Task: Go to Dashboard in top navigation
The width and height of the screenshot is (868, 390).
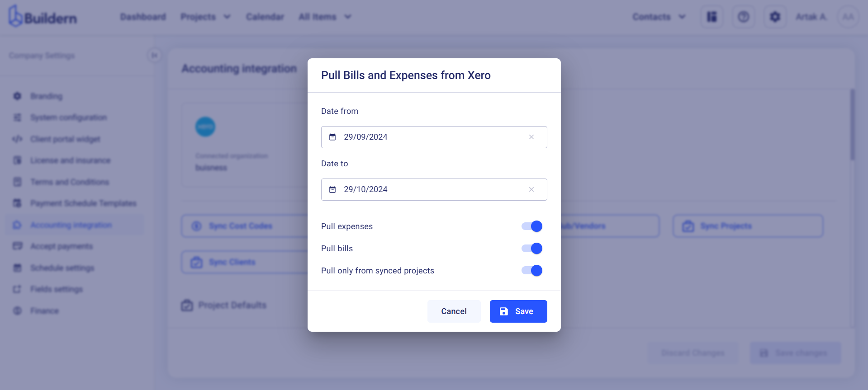Action: click(143, 17)
